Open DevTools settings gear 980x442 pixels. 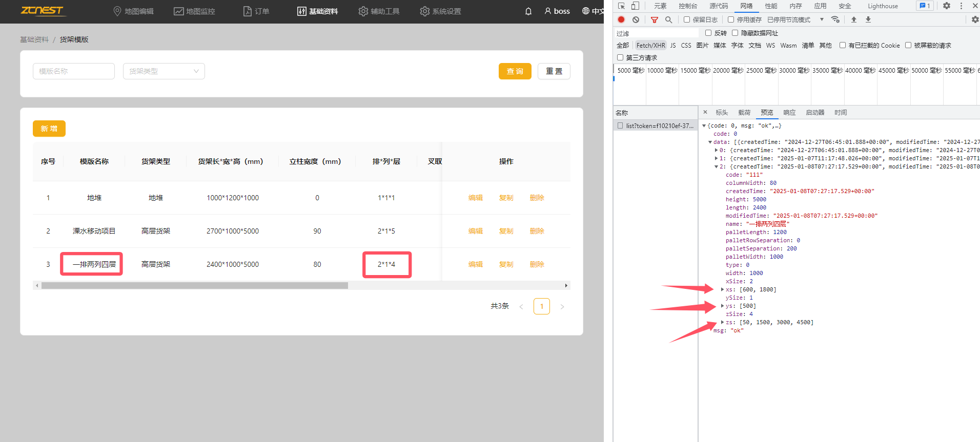pos(947,6)
